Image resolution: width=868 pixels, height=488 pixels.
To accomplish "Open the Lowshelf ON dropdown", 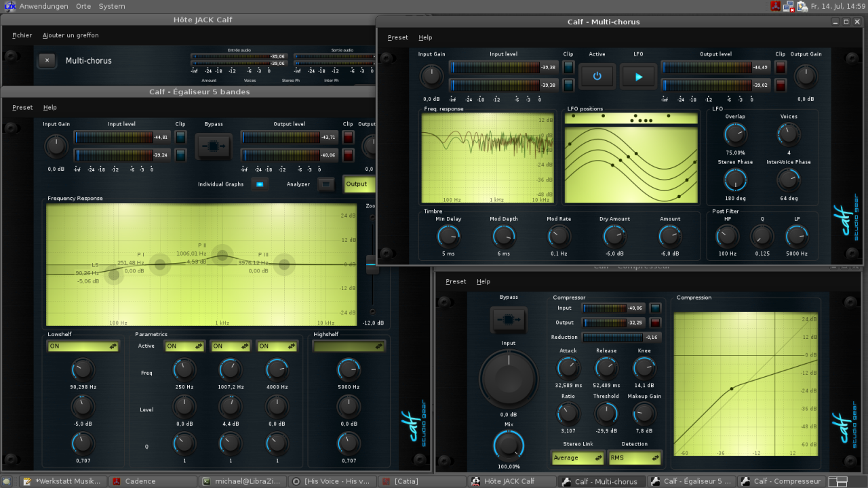I will tap(83, 346).
